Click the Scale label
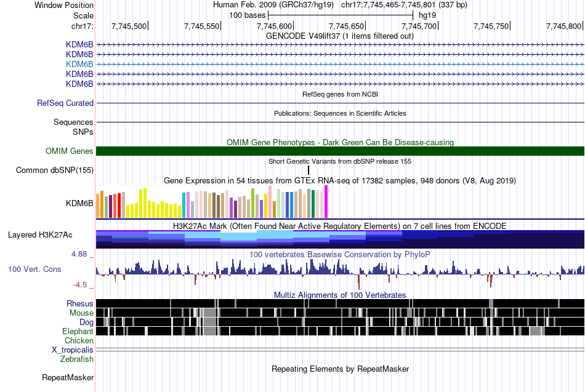Viewport: 585px width, 392px height. (x=83, y=15)
